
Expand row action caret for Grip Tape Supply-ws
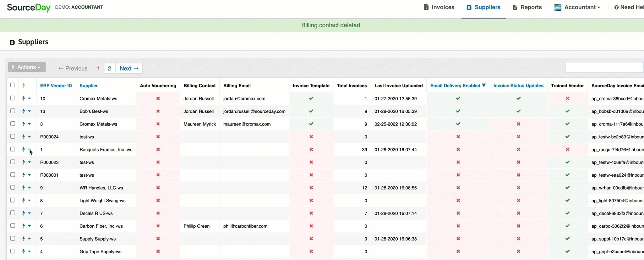pos(29,252)
